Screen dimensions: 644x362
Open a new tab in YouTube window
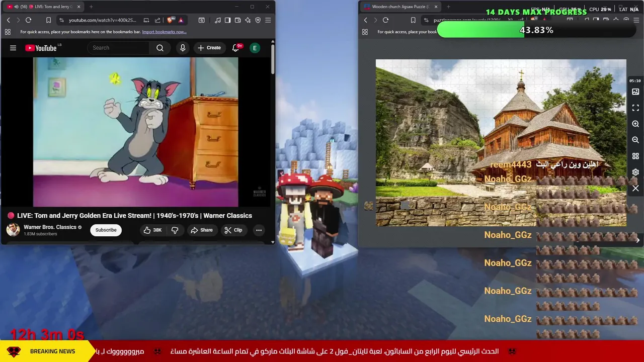(91, 7)
